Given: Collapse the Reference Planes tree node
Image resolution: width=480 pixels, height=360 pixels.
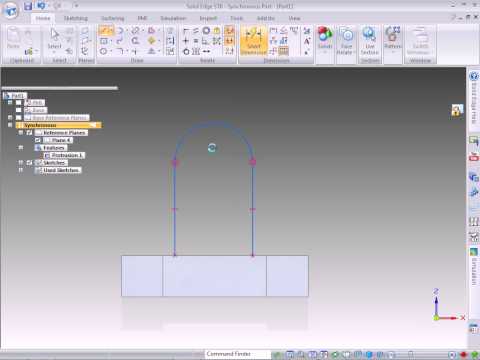Looking at the screenshot, I should (x=21, y=133).
